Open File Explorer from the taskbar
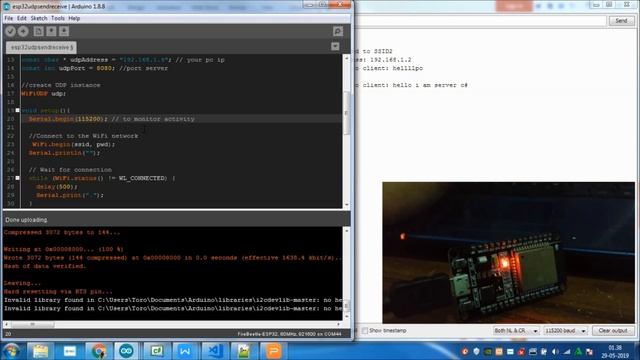 click(x=40, y=351)
